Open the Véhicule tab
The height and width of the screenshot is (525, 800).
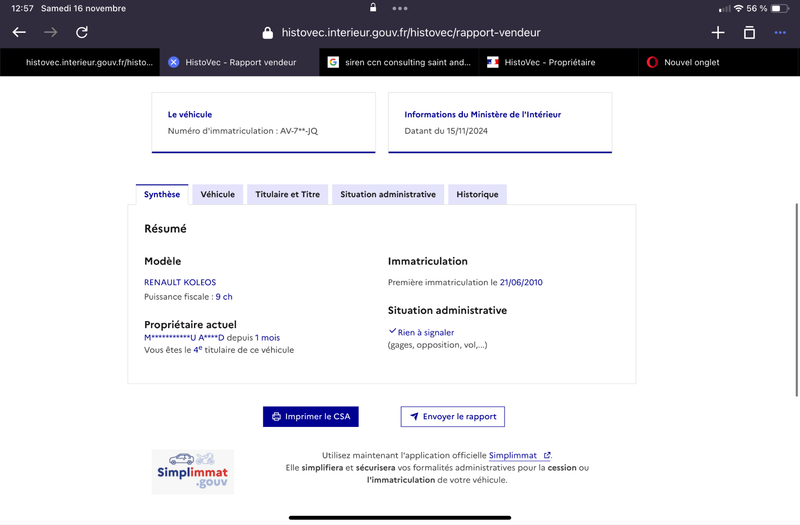(x=217, y=194)
